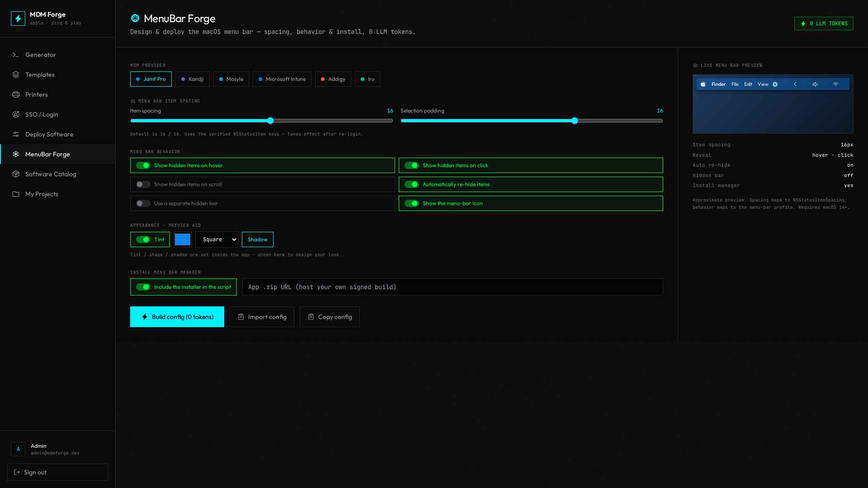Click the clipboard icon on Import config
Screen dimensions: 868x488
(241, 317)
